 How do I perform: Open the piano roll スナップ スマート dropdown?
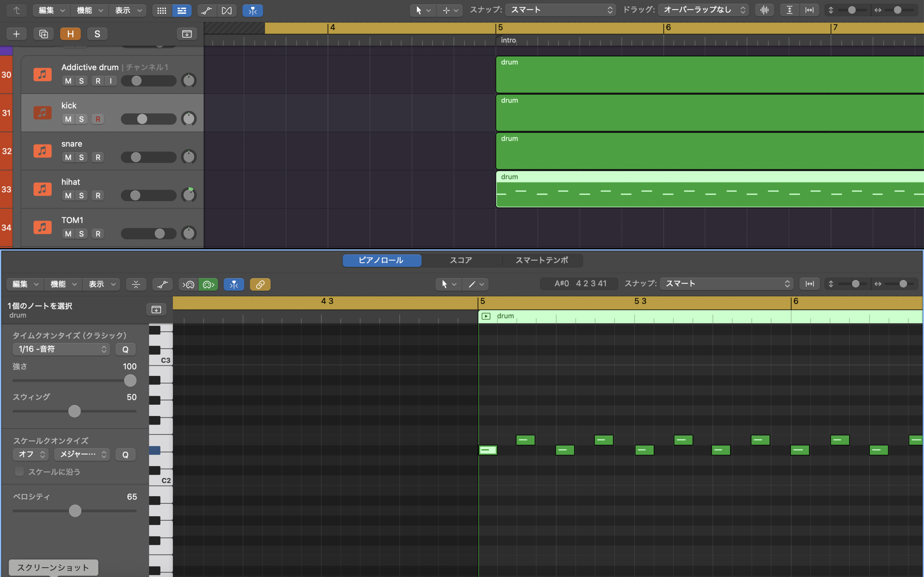click(727, 284)
